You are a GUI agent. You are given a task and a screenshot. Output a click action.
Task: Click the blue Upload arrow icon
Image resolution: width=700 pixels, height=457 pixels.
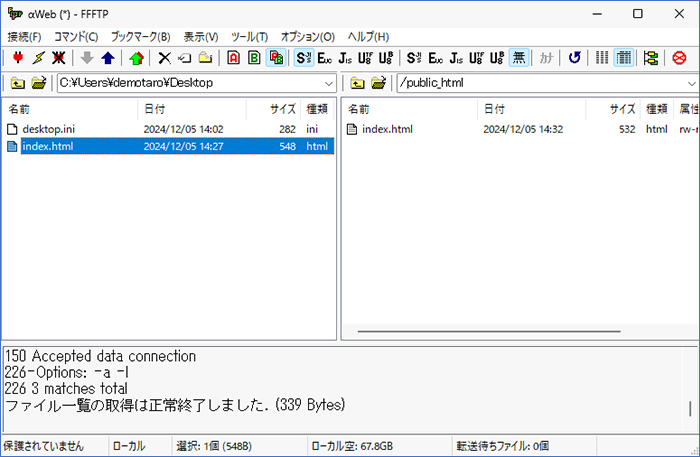click(108, 58)
